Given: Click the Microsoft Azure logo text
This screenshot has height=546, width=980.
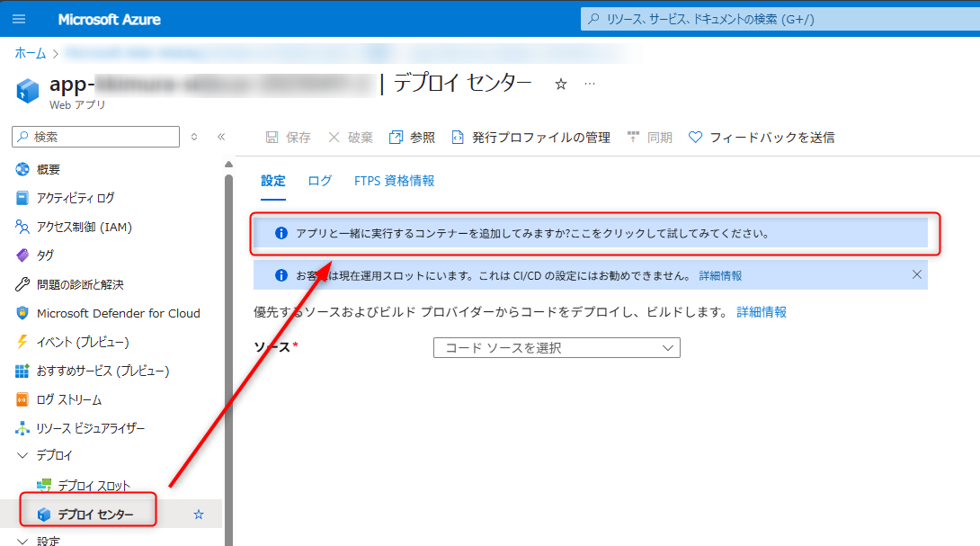Looking at the screenshot, I should pyautogui.click(x=110, y=20).
